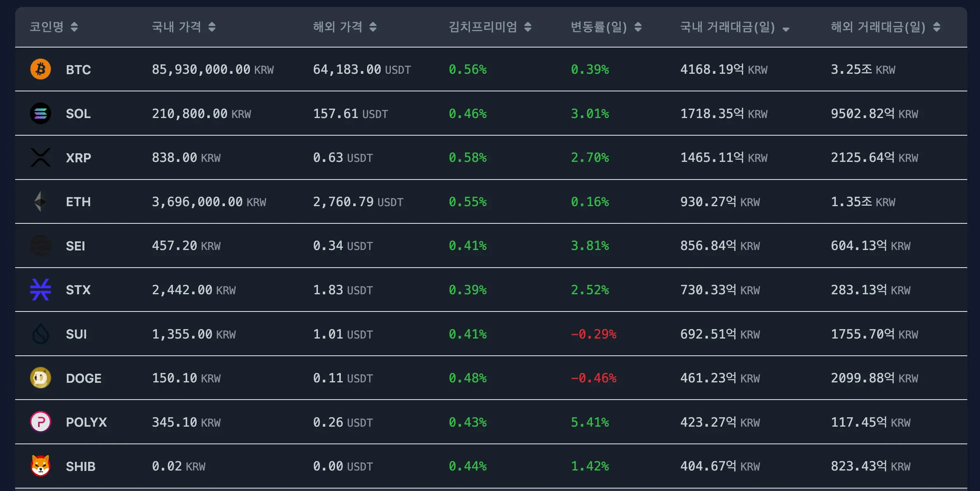Screen dimensions: 980x491
Task: Sort by 김치프리미엄 column arrows
Action: [x=528, y=27]
